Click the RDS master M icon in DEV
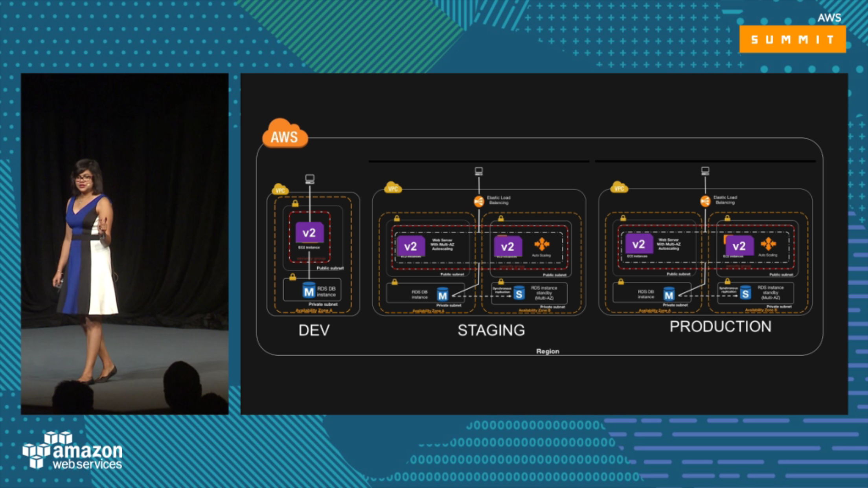 click(309, 291)
